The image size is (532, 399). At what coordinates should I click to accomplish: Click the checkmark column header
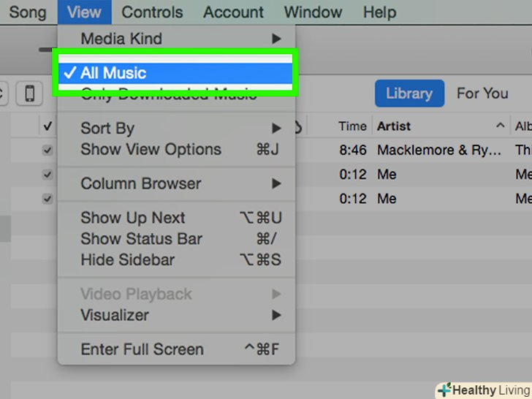tap(47, 126)
